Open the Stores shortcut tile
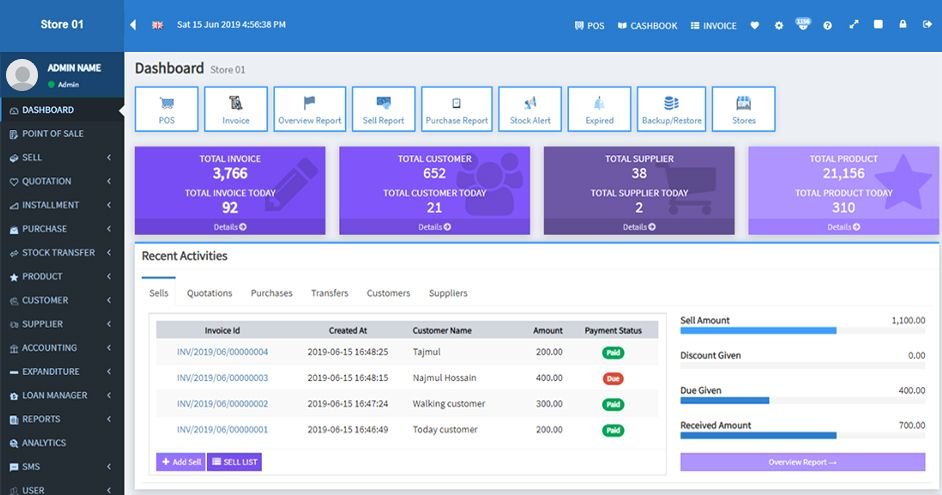Screen dimensions: 942x495 click(x=743, y=109)
